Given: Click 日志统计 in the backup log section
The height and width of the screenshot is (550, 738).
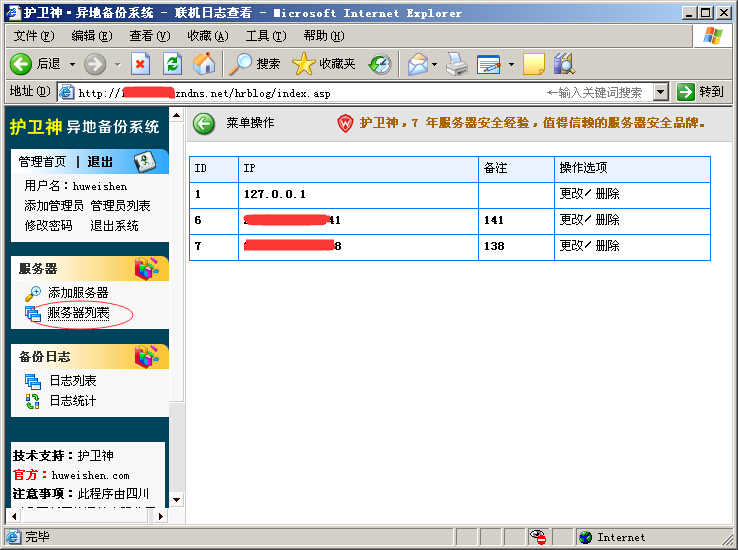Looking at the screenshot, I should [x=73, y=401].
